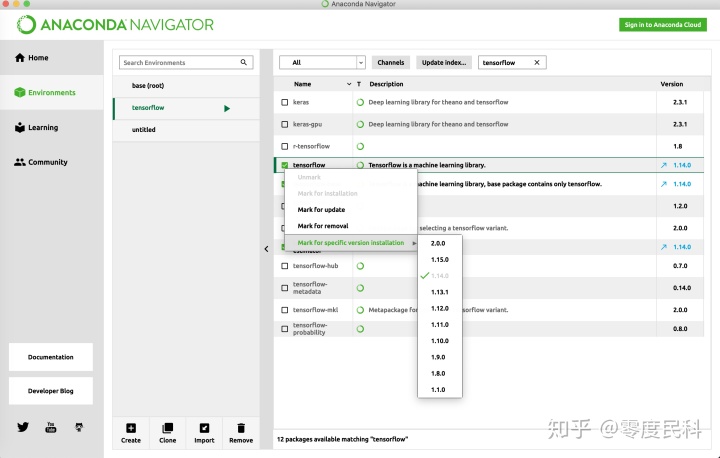The width and height of the screenshot is (720, 458).
Task: Select version 1.11.0 from submenu
Action: (440, 325)
